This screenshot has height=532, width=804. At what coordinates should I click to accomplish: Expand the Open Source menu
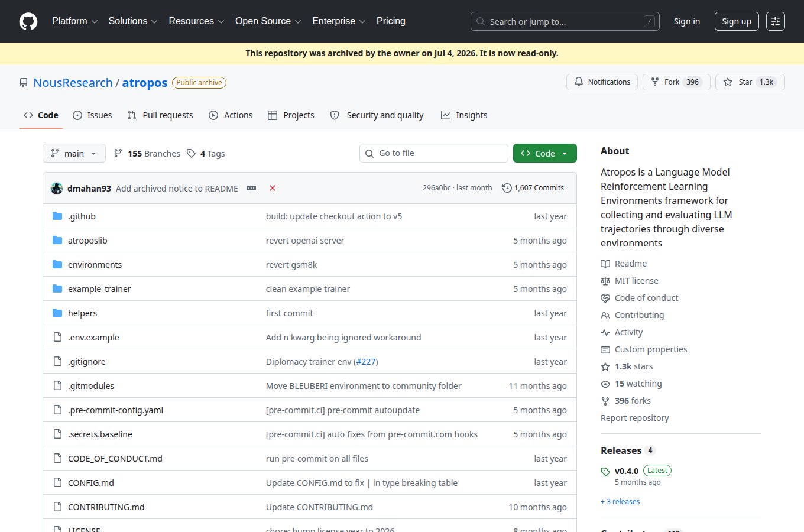268,21
